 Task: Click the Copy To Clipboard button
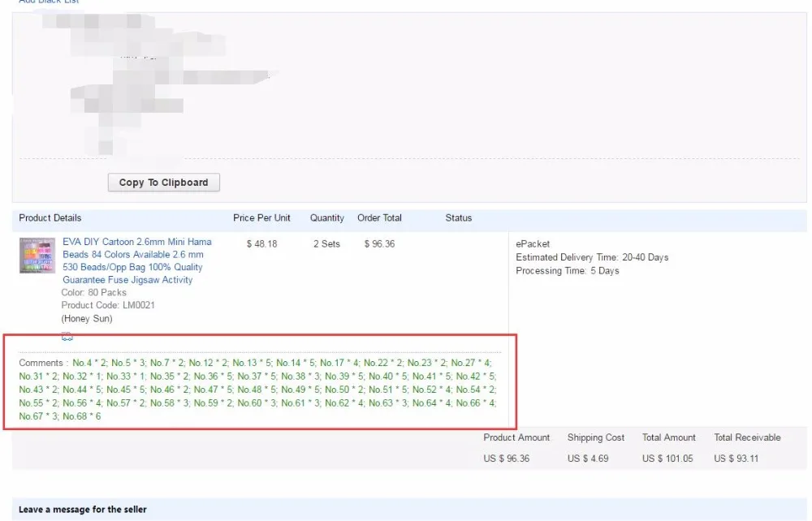pyautogui.click(x=164, y=182)
